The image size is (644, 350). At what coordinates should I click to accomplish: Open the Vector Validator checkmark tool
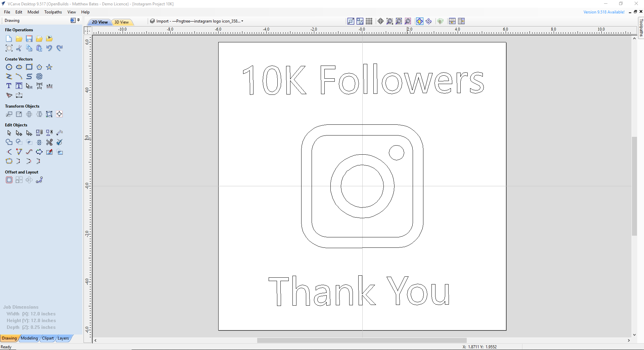(59, 142)
